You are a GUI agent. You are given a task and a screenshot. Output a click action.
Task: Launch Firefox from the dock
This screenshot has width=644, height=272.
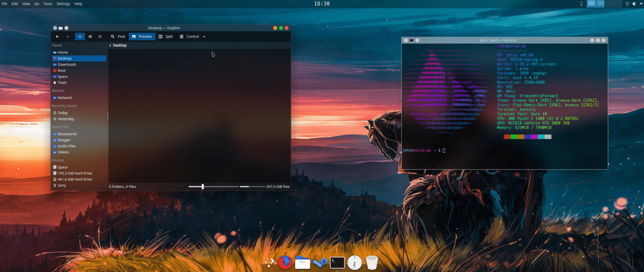tap(285, 262)
